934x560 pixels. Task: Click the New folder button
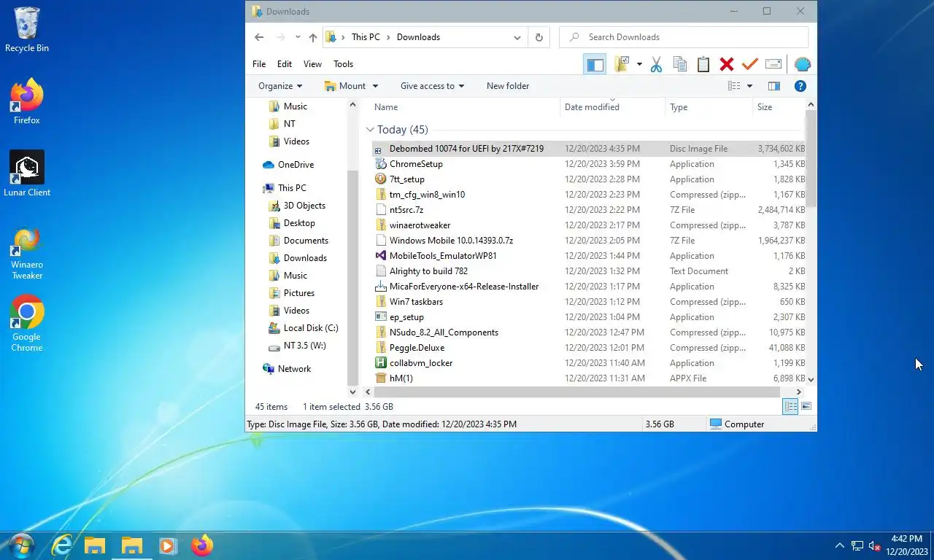508,86
